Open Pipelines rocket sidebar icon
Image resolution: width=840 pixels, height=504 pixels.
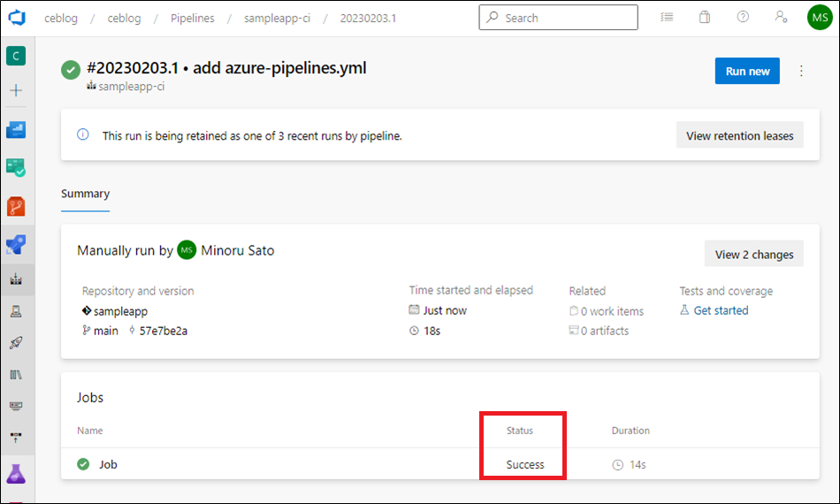(16, 245)
